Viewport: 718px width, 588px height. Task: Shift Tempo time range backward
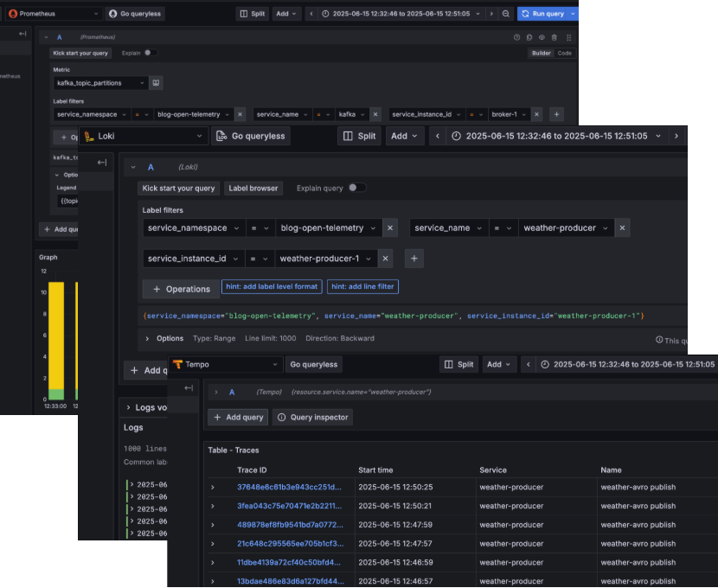pos(528,365)
